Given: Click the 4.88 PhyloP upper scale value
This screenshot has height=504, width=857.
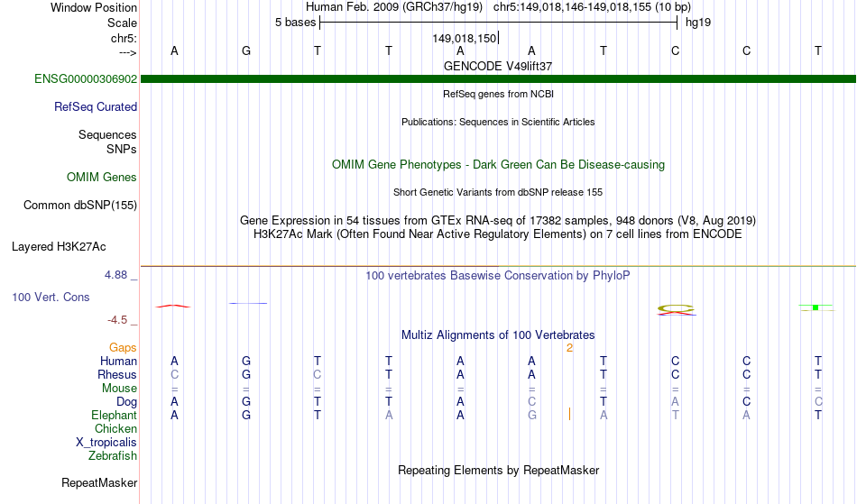Looking at the screenshot, I should point(115,275).
